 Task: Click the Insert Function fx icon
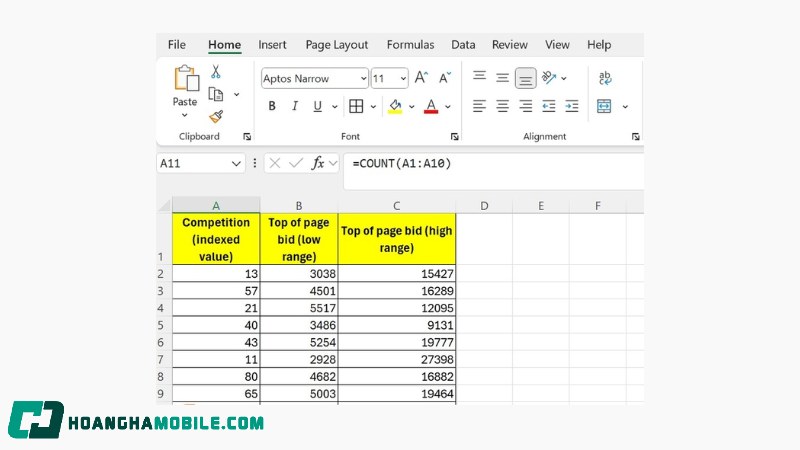(x=318, y=163)
